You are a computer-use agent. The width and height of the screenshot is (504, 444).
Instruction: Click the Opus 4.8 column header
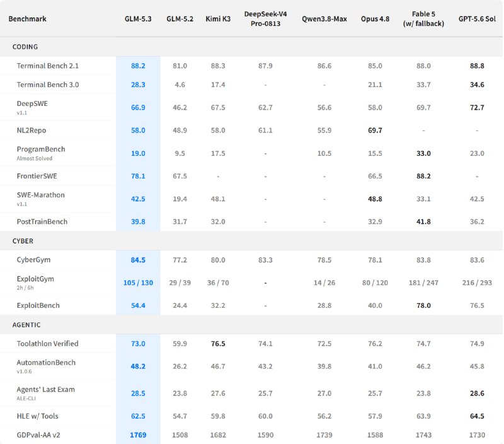375,19
